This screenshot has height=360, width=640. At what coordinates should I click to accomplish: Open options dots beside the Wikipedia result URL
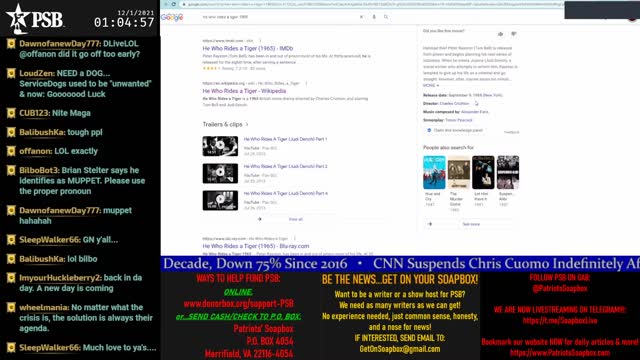(306, 83)
